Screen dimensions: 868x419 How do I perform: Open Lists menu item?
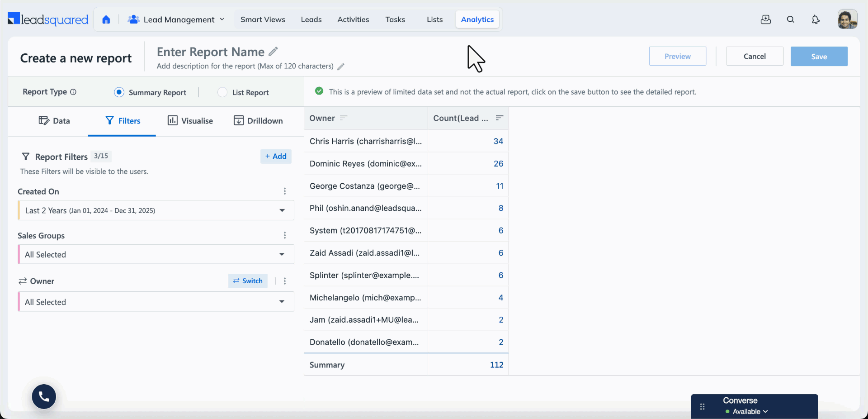(434, 19)
